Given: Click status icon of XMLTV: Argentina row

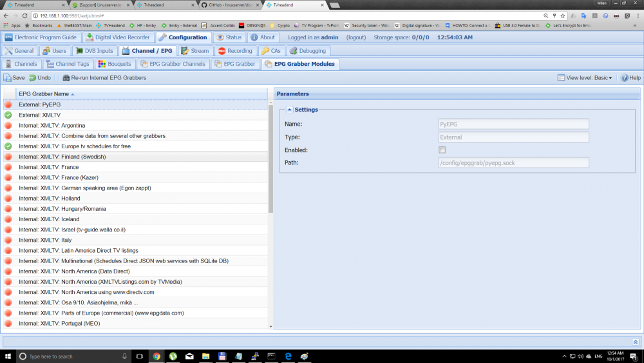Looking at the screenshot, I should tap(8, 125).
